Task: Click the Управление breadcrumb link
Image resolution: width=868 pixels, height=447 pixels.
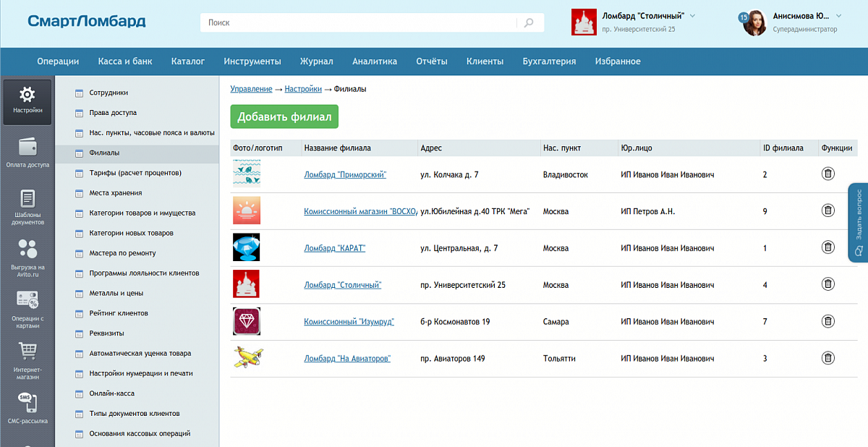Action: 251,89
